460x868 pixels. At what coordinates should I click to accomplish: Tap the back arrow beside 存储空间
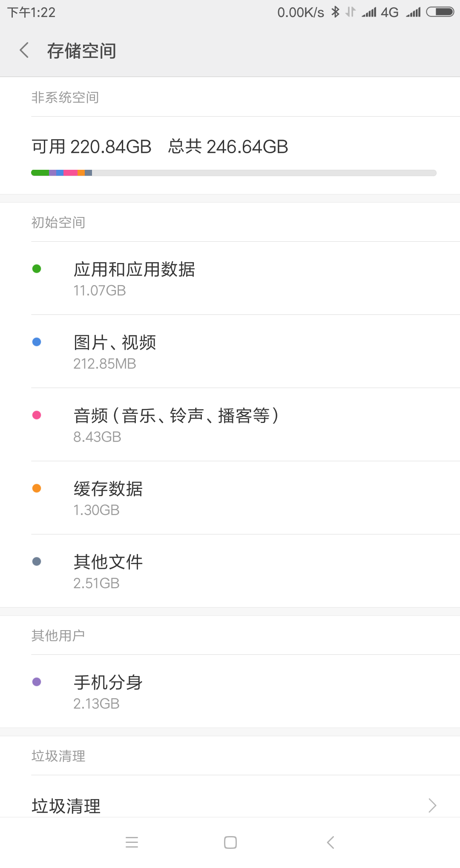click(x=24, y=50)
